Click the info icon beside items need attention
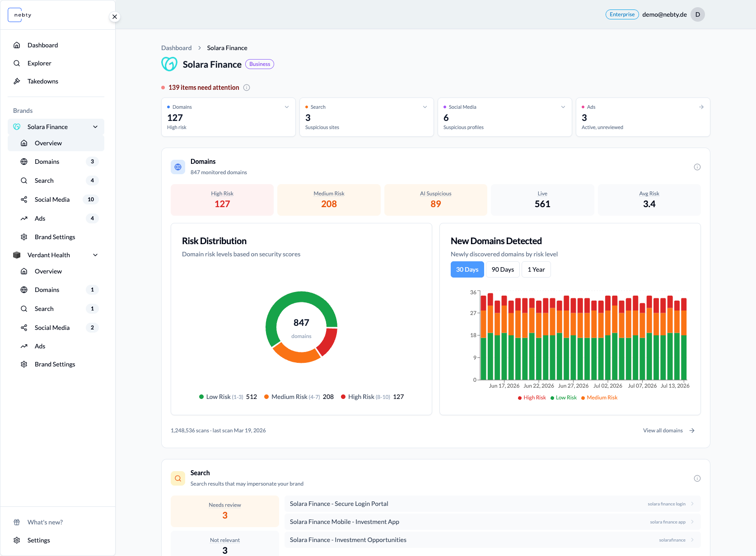Image resolution: width=756 pixels, height=556 pixels. (x=247, y=88)
